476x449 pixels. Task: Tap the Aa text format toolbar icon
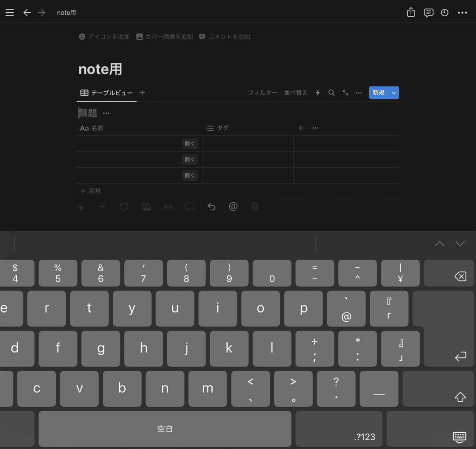[168, 207]
